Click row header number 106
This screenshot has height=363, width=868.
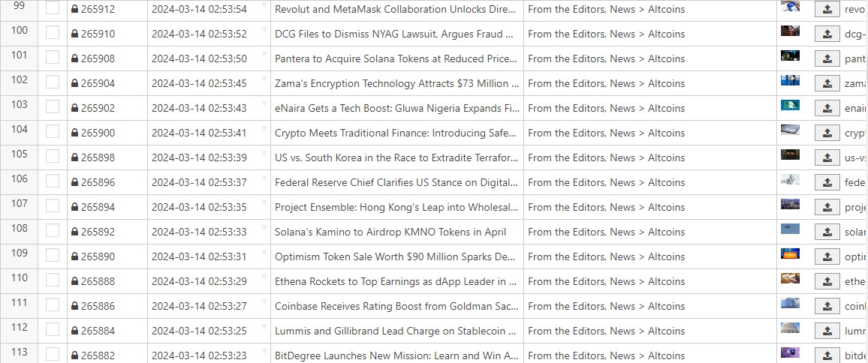click(20, 179)
